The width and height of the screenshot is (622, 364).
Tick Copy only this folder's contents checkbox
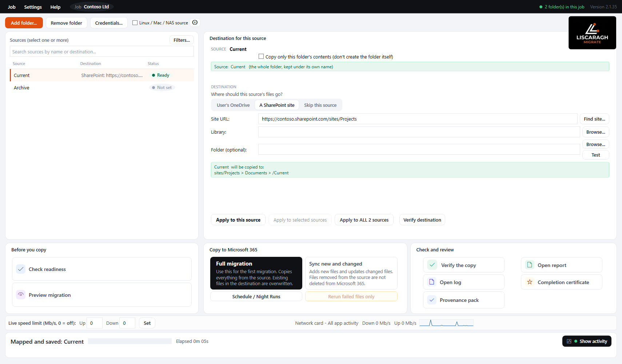261,56
